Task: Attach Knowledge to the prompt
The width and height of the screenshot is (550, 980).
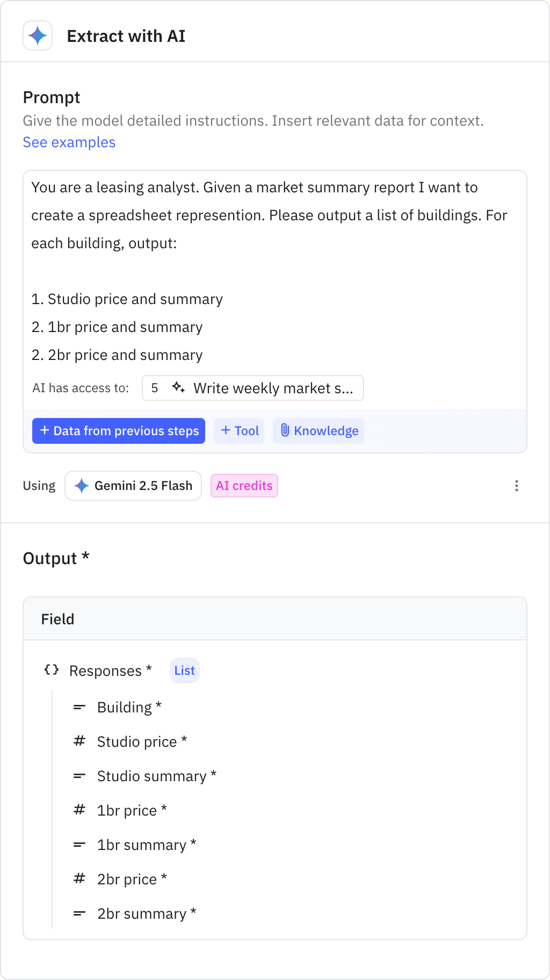Action: pos(318,430)
